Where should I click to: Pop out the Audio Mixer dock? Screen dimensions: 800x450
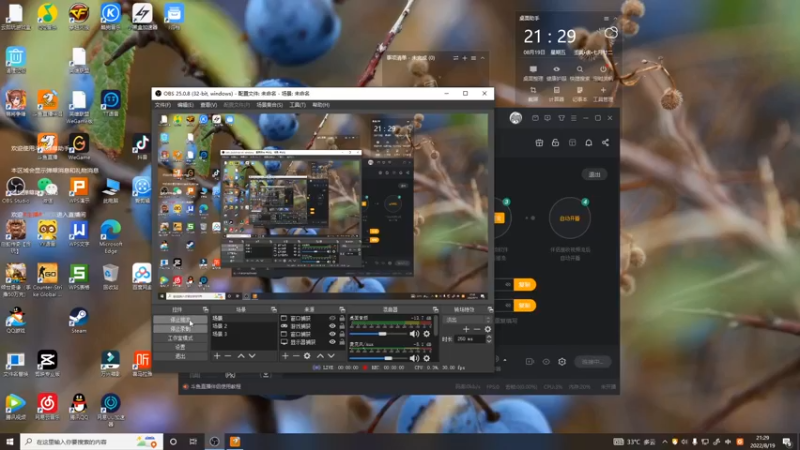pos(435,309)
